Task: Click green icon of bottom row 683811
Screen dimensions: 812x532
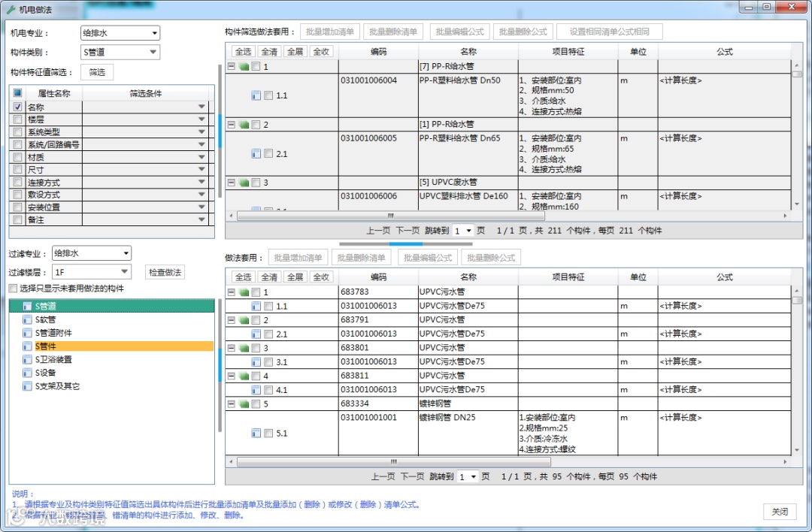Action: [244, 376]
